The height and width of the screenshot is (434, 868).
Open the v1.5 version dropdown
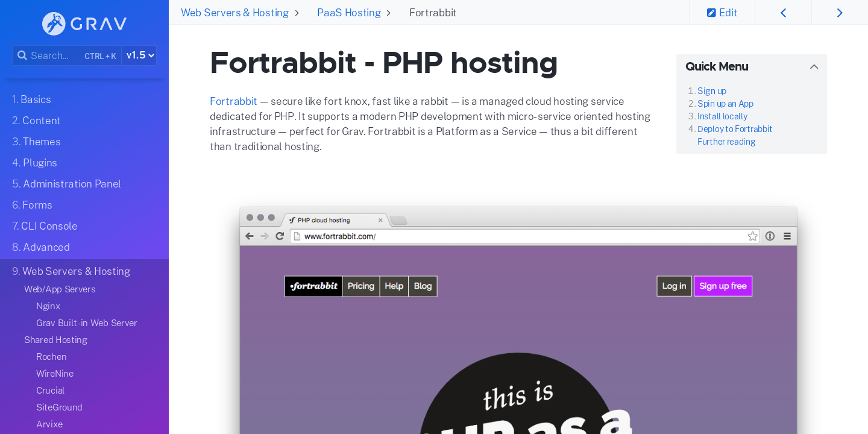tap(139, 55)
